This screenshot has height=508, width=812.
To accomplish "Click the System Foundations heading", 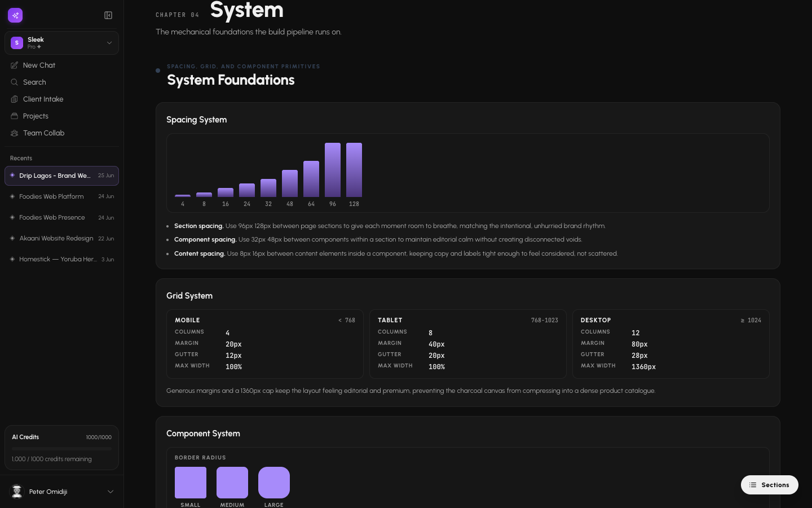I will tap(231, 80).
